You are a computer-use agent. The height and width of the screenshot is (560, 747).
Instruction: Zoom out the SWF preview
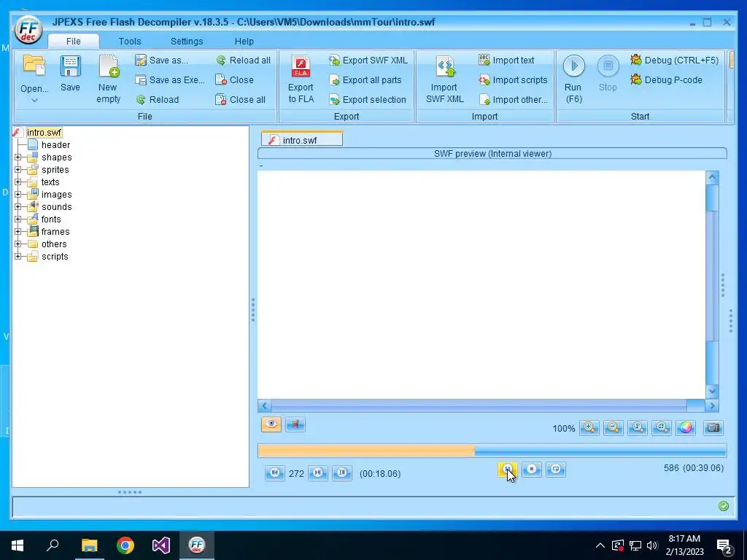coord(613,427)
